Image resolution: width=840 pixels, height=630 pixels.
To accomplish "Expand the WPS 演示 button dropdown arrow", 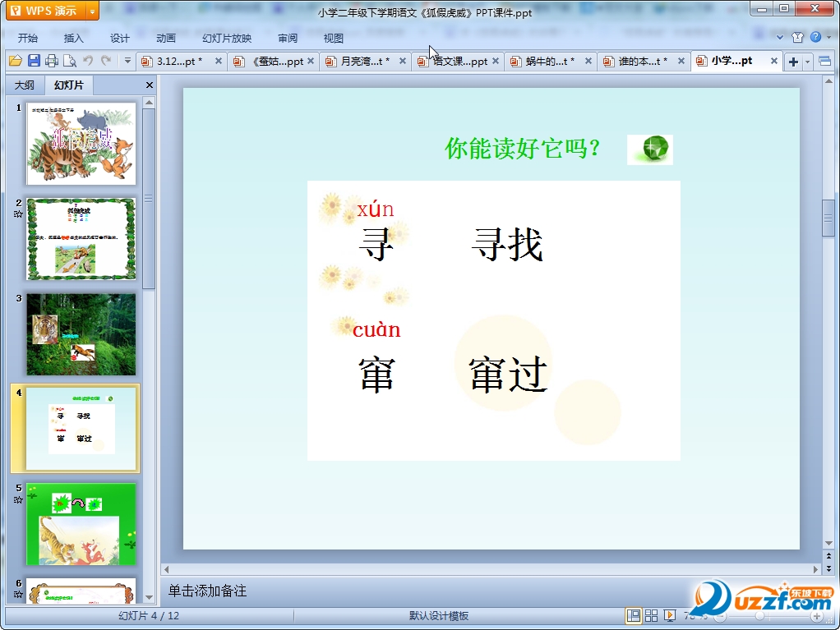I will click(93, 11).
